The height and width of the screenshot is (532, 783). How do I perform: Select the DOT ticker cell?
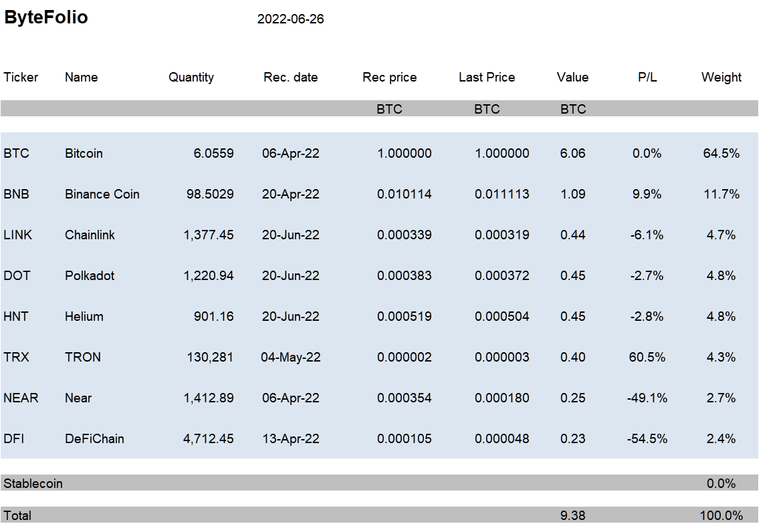click(x=17, y=276)
